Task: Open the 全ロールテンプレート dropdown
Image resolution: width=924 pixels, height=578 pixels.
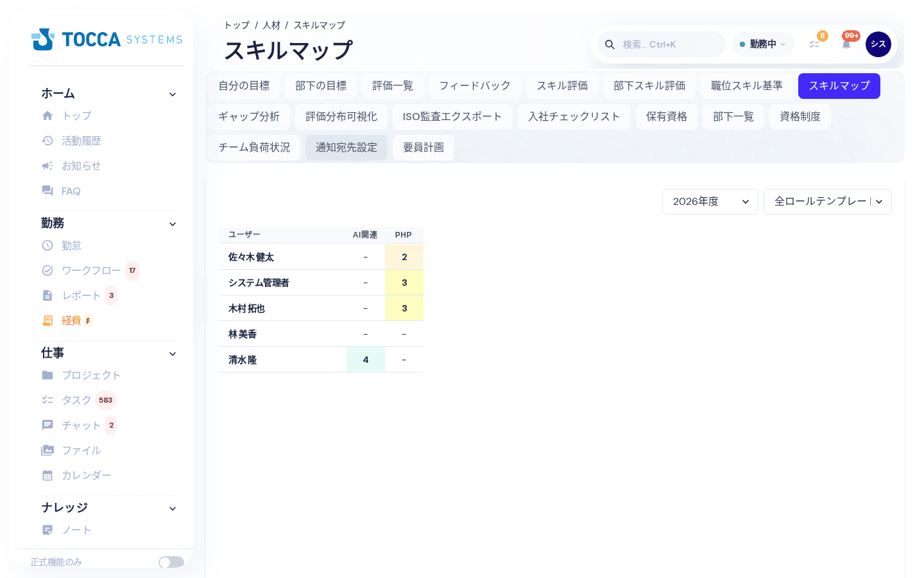Action: (828, 202)
